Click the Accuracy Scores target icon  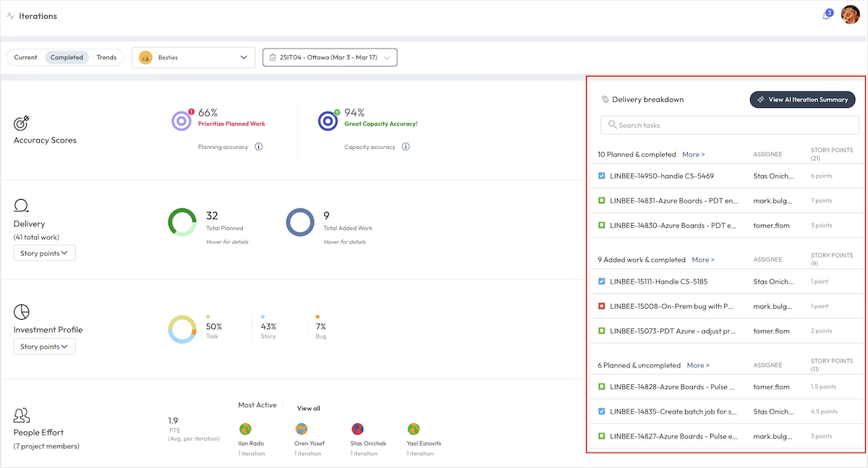click(22, 124)
